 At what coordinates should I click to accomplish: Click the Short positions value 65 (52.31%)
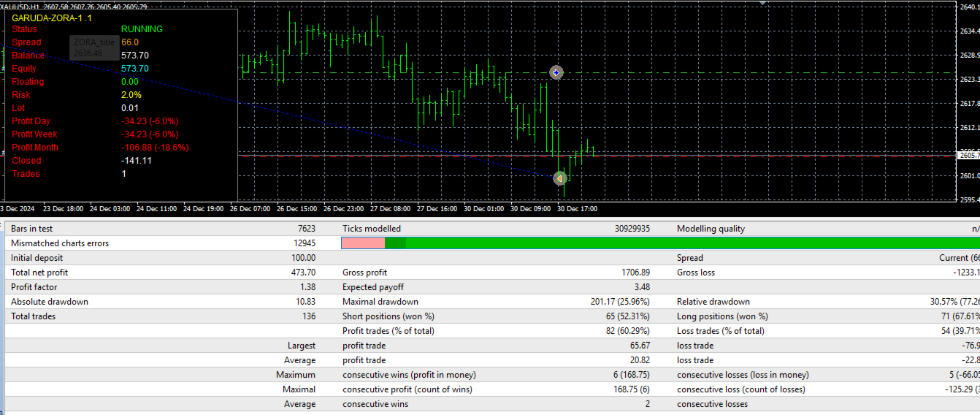[x=628, y=316]
